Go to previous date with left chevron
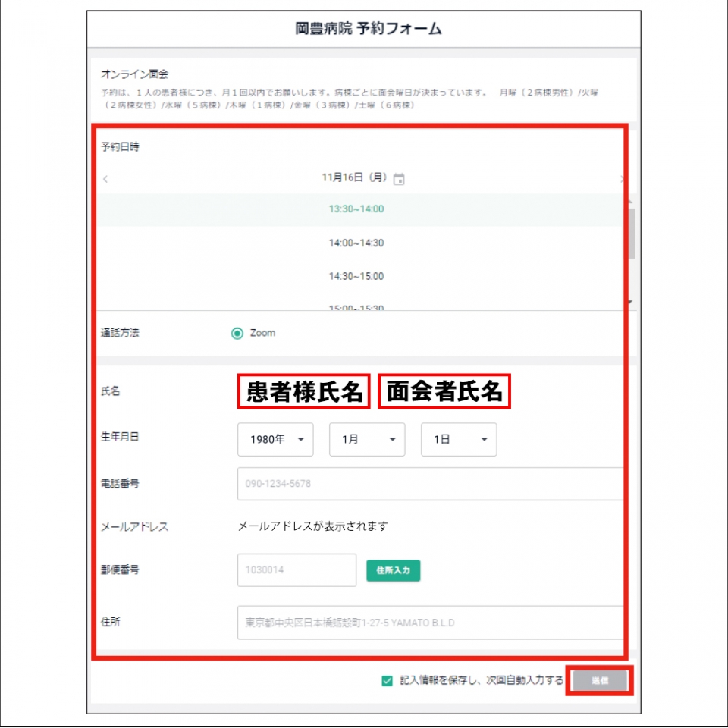 click(x=105, y=179)
